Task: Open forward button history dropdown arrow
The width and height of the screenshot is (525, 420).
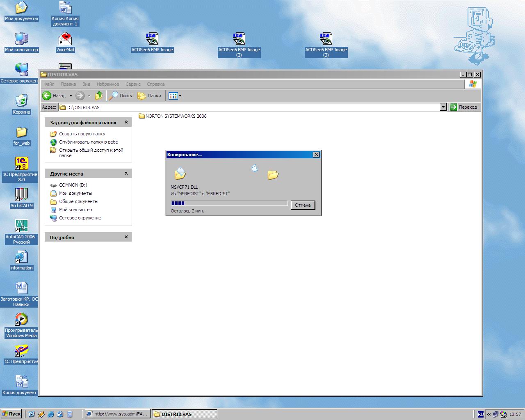Action: click(x=89, y=96)
